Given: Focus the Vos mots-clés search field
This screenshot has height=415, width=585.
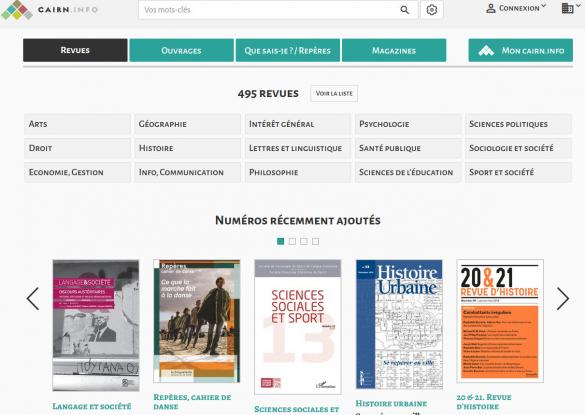Looking at the screenshot, I should (x=278, y=10).
